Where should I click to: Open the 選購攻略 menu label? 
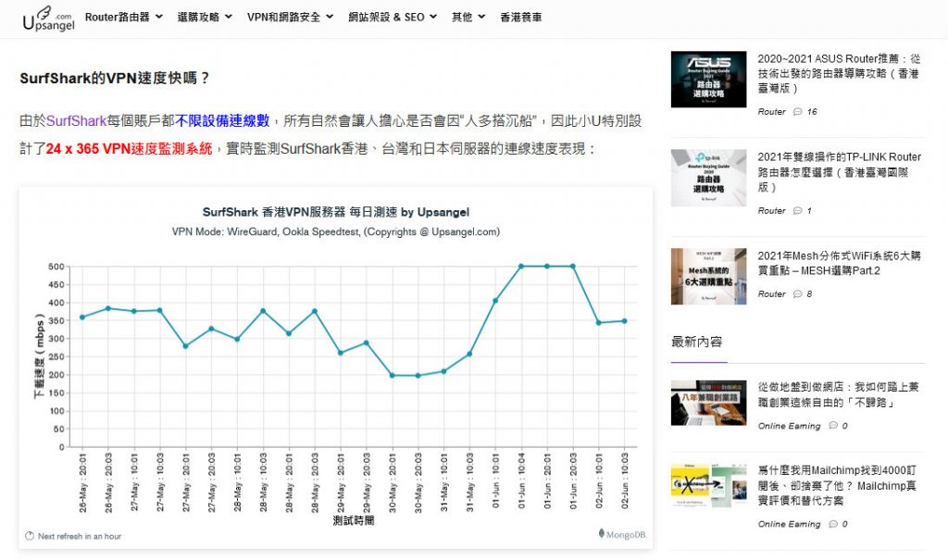coord(198,18)
